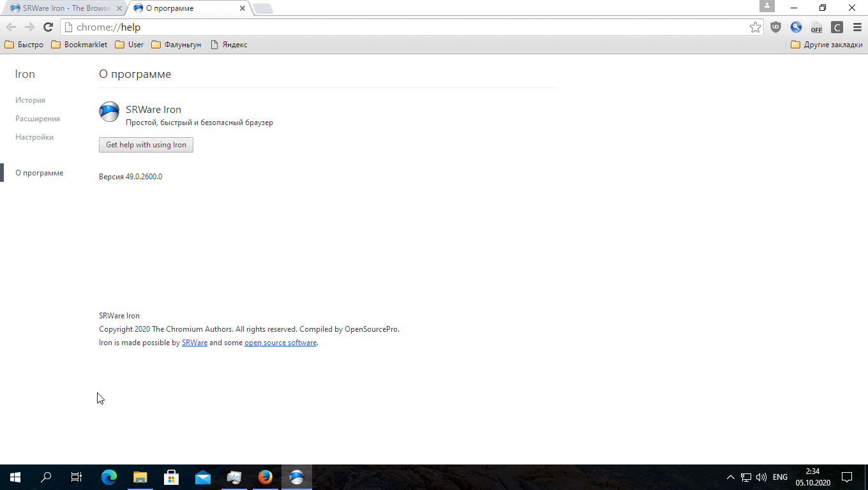868x490 pixels.
Task: Open the SRWare link
Action: (x=194, y=343)
